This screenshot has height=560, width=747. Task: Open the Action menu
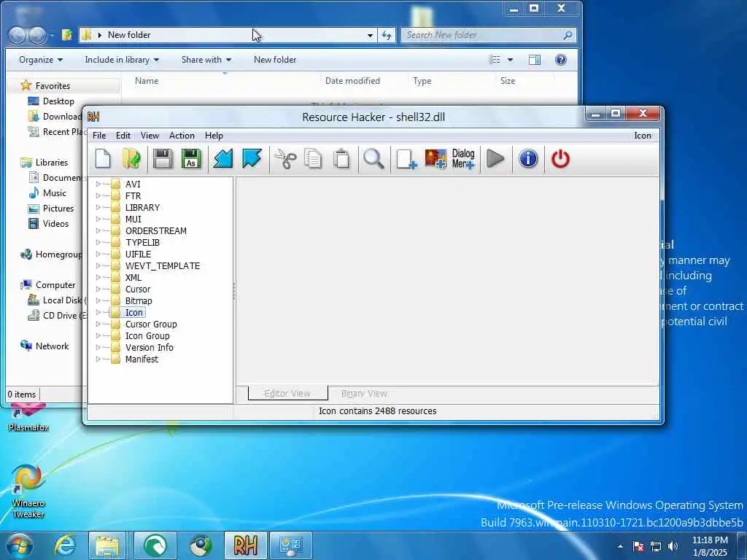pyautogui.click(x=182, y=136)
